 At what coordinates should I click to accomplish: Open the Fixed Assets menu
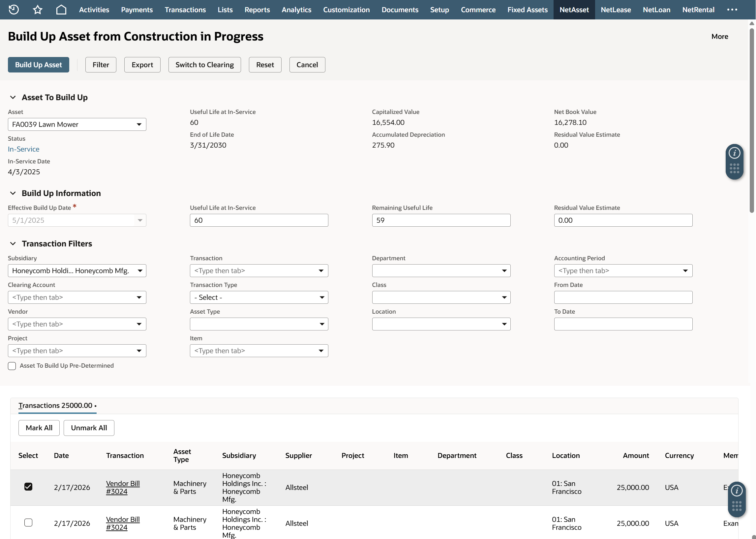[x=527, y=10]
